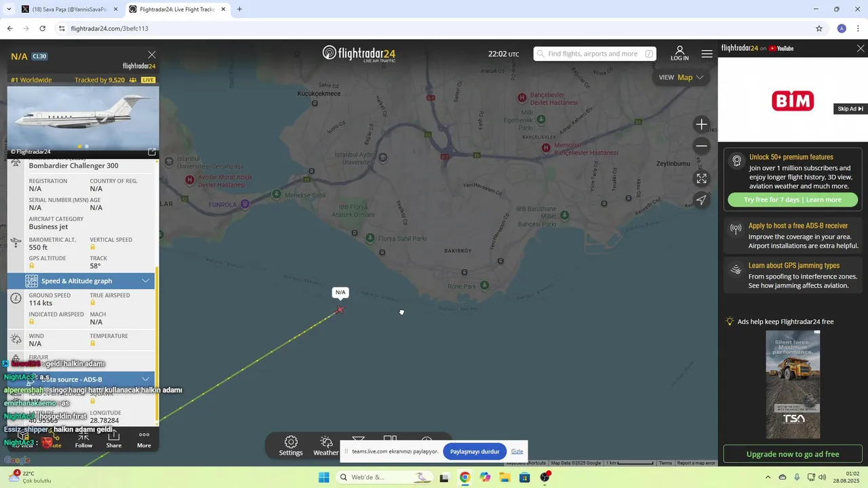This screenshot has width=868, height=488.
Task: Open the Weather layer options
Action: click(x=326, y=446)
